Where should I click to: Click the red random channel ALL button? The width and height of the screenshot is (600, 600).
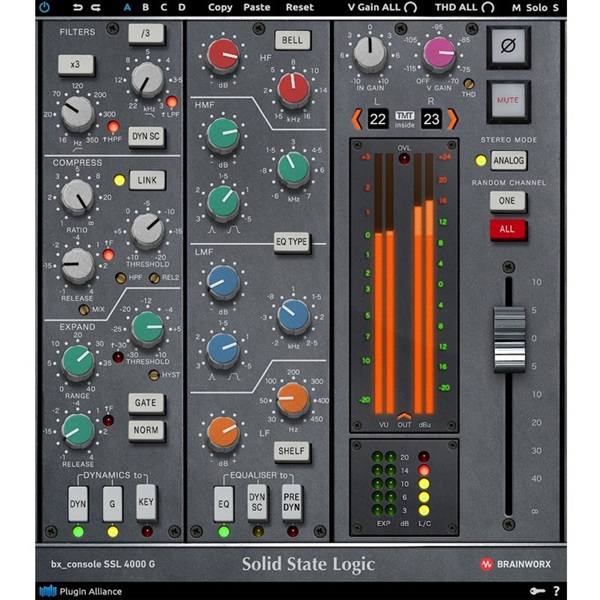(x=507, y=230)
